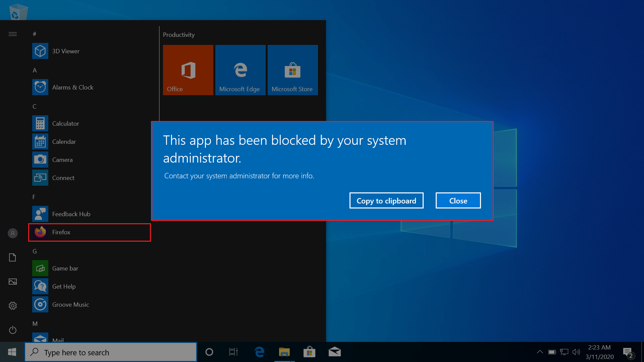Launch Groove Music

click(89, 304)
